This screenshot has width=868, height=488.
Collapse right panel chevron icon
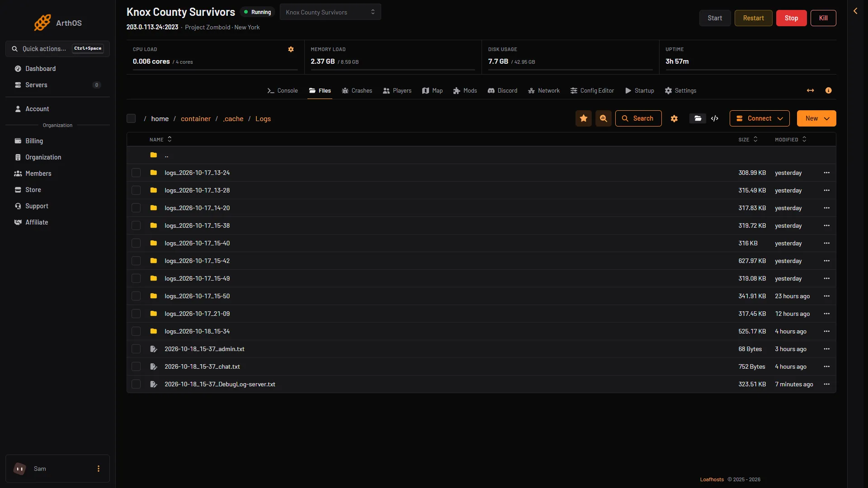(x=855, y=11)
